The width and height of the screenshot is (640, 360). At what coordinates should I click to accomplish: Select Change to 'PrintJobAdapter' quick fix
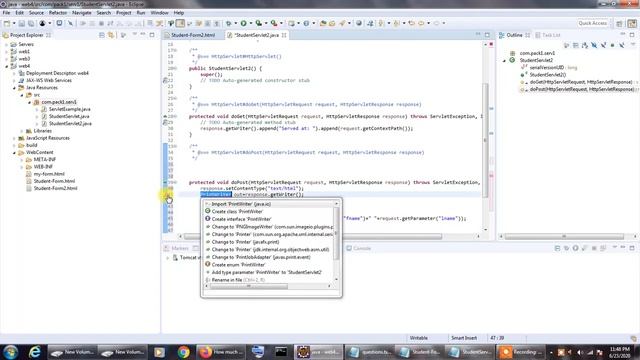(269, 257)
